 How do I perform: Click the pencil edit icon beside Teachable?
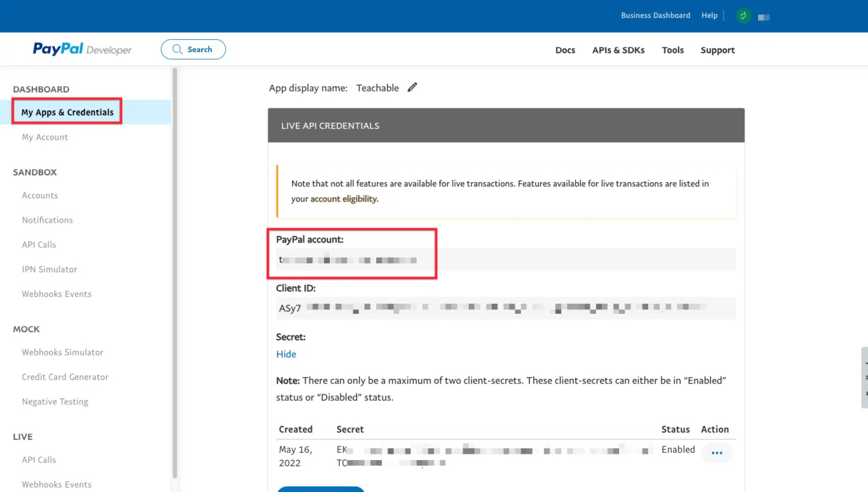(412, 87)
